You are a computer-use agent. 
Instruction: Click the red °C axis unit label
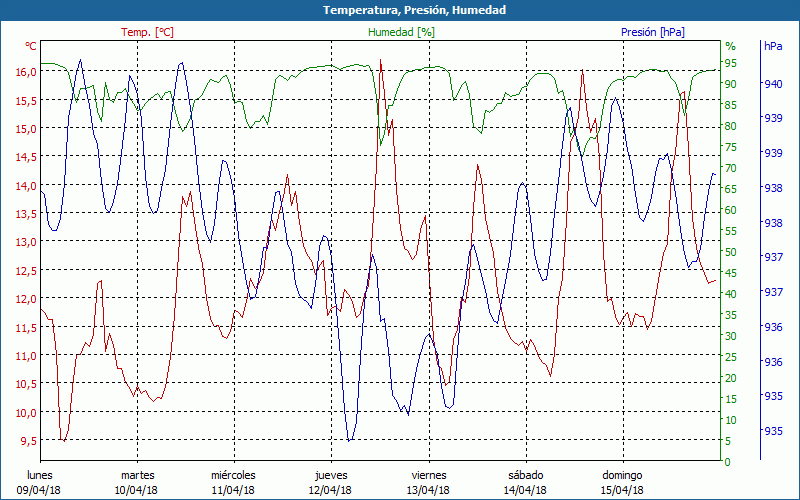click(30, 46)
